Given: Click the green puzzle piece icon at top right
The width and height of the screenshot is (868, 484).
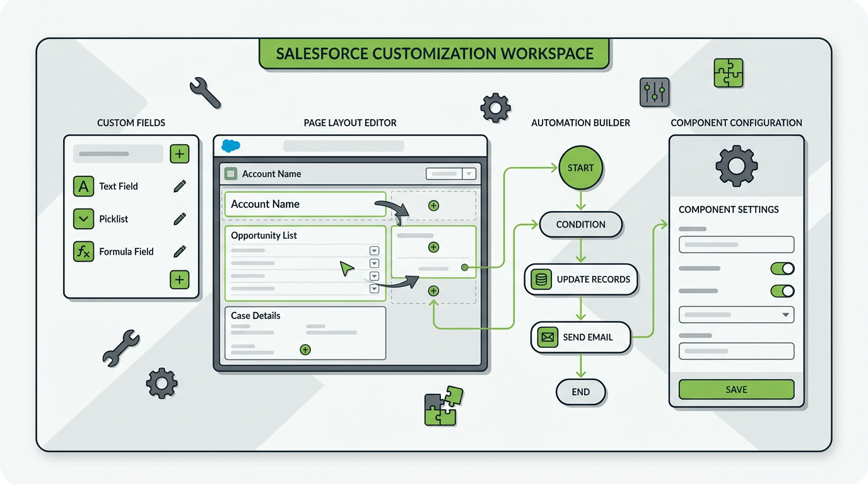Looking at the screenshot, I should (729, 73).
